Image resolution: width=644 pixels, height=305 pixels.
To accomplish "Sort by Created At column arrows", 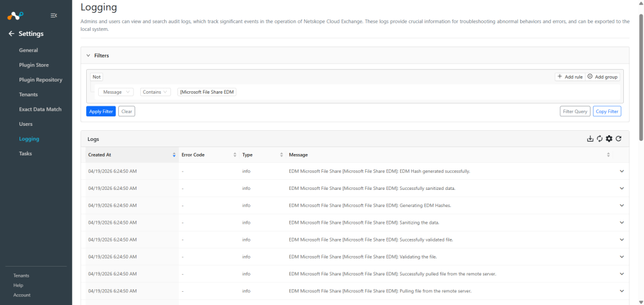I will pos(174,155).
